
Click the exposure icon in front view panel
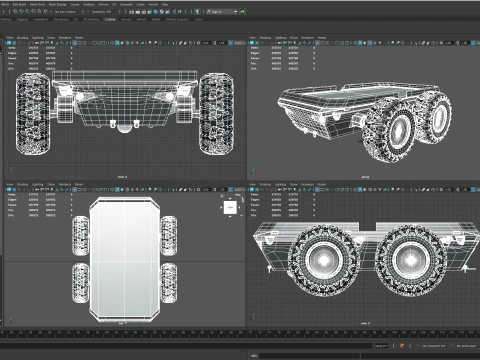tap(199, 43)
